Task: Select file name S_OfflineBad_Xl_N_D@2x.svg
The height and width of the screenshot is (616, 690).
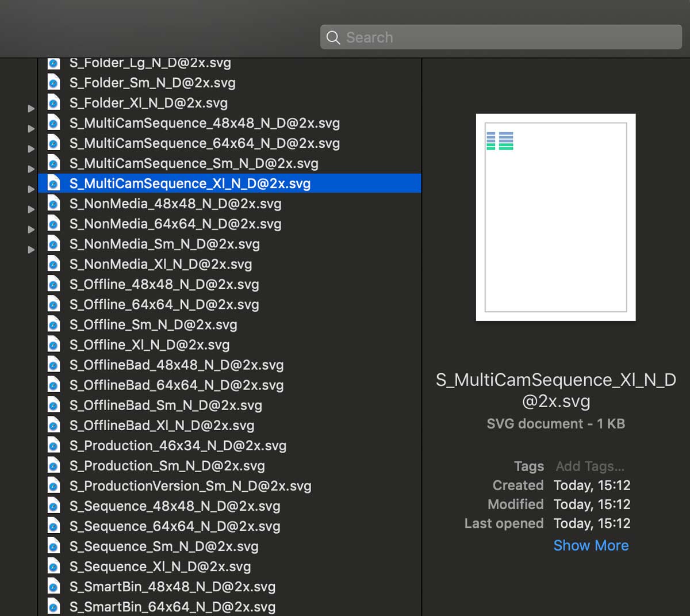Action: coord(162,425)
